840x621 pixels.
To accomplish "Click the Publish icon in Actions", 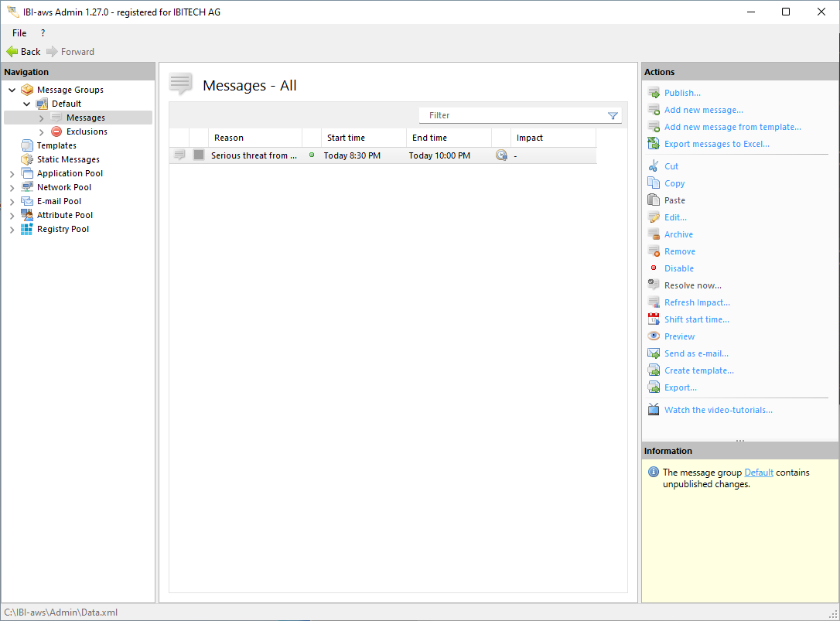I will [x=654, y=93].
